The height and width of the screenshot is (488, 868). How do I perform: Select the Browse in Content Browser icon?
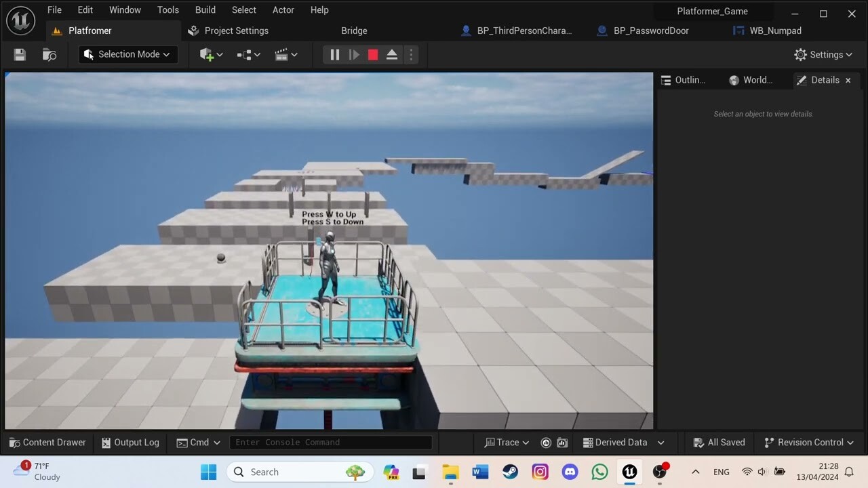(49, 54)
